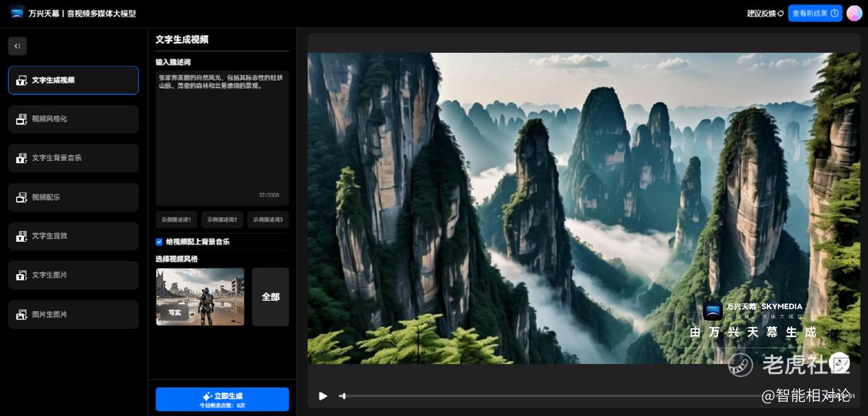Show 全部 video styles
This screenshot has width=868, height=416.
coord(270,297)
